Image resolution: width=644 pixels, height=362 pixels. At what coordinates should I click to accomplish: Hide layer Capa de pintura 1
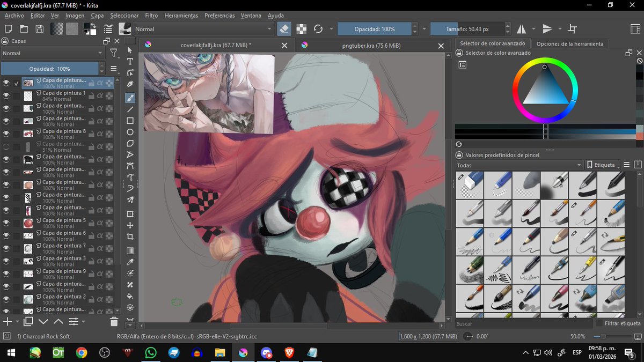pyautogui.click(x=6, y=95)
